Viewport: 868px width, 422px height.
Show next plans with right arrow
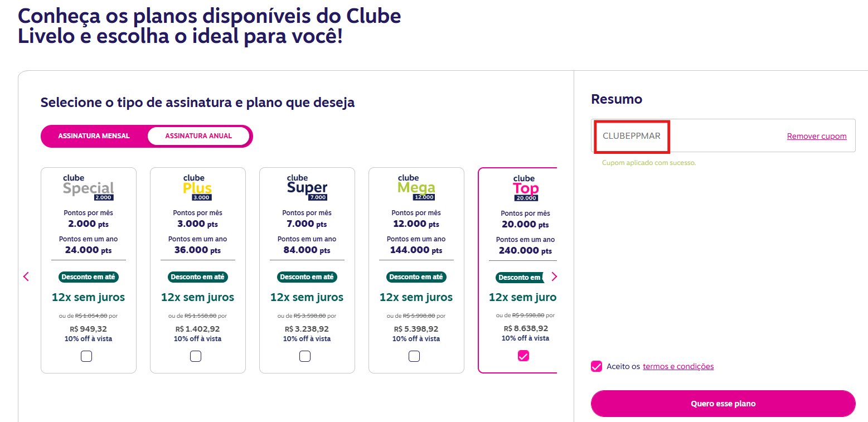554,277
